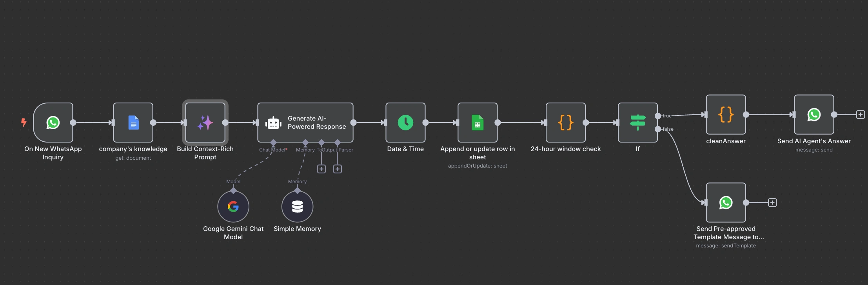This screenshot has height=285, width=868.
Task: Click the 'appendOrUpdate: sheet' subtitle text
Action: pos(478,166)
